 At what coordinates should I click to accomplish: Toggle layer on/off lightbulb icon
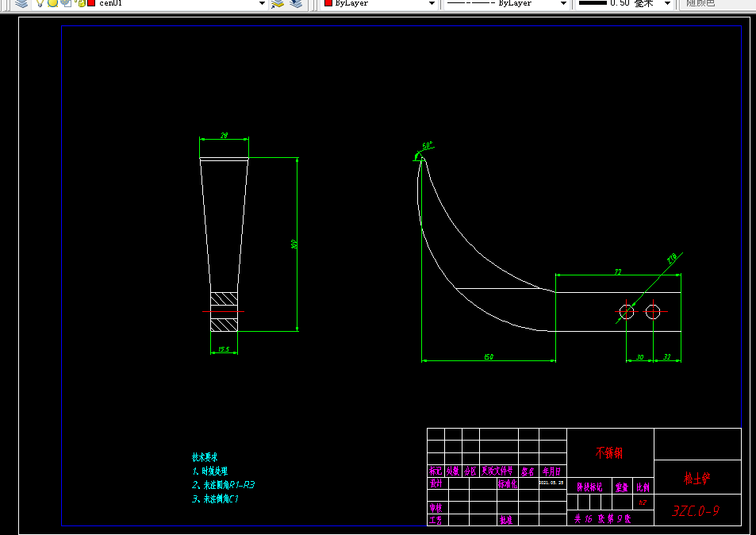[x=40, y=3]
